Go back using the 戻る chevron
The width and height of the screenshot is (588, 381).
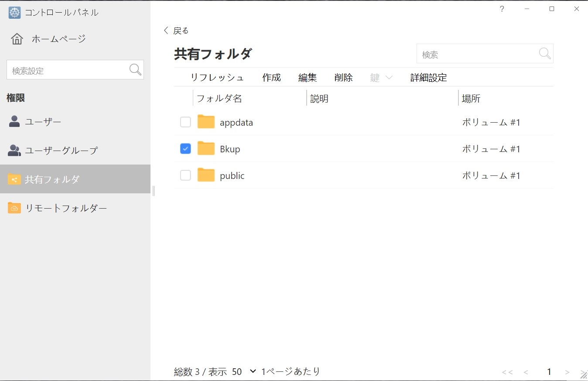point(166,31)
